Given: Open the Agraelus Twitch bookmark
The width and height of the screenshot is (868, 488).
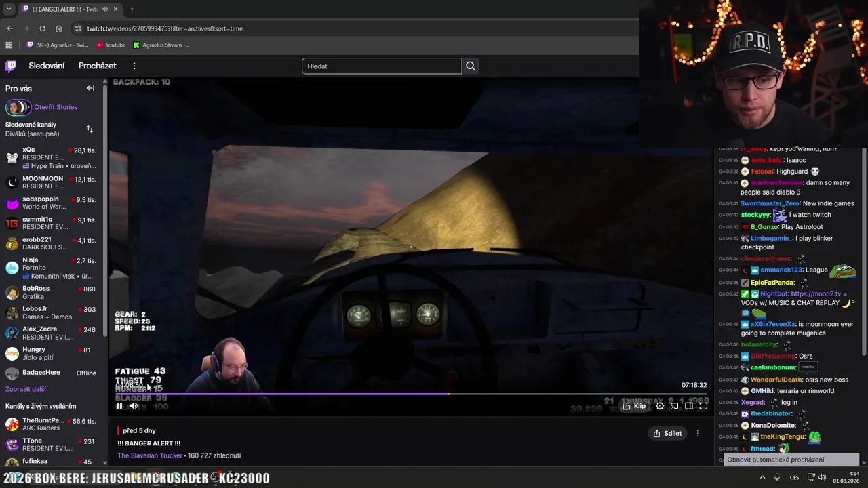Looking at the screenshot, I should click(58, 45).
